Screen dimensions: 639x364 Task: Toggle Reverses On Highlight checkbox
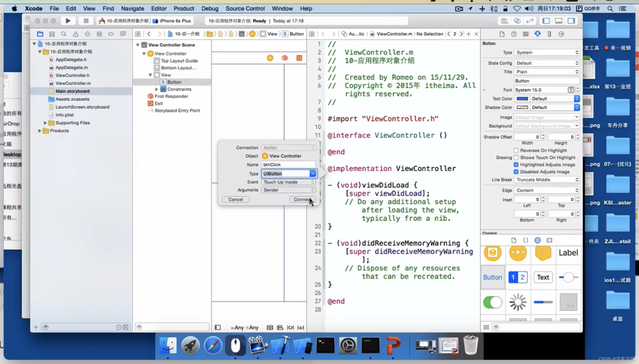tap(517, 150)
